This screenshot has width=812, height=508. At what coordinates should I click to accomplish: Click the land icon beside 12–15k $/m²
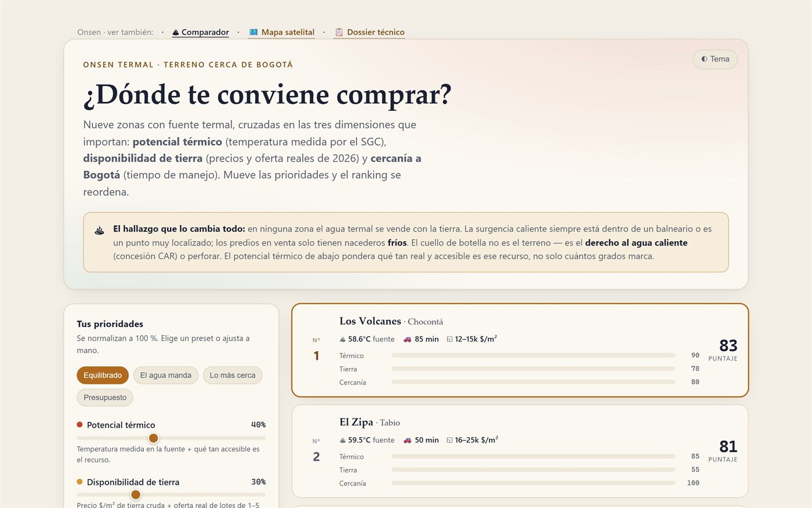click(449, 340)
